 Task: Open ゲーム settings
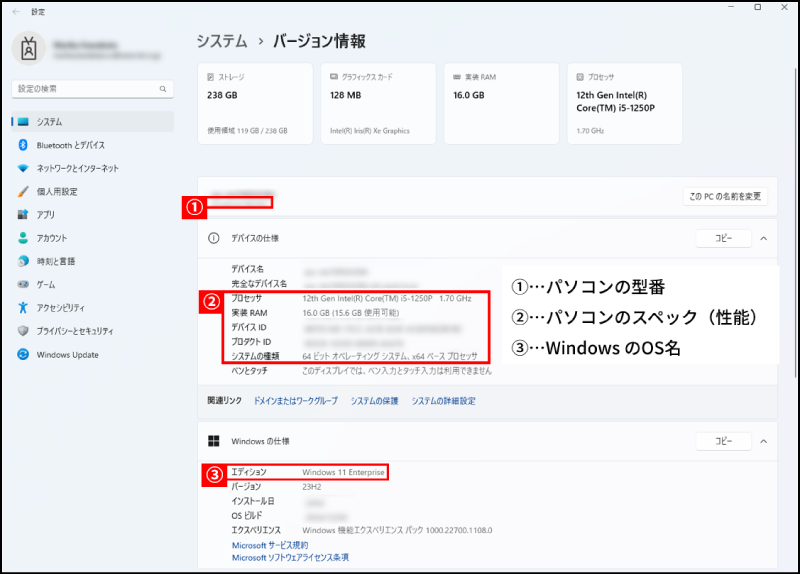coord(93,284)
